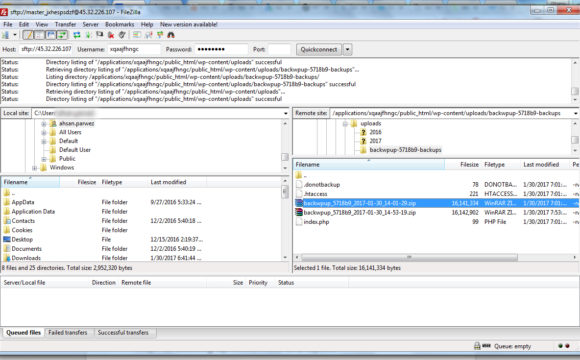Toggle message log display
Screen dimensions: 580x360
(x=28, y=35)
